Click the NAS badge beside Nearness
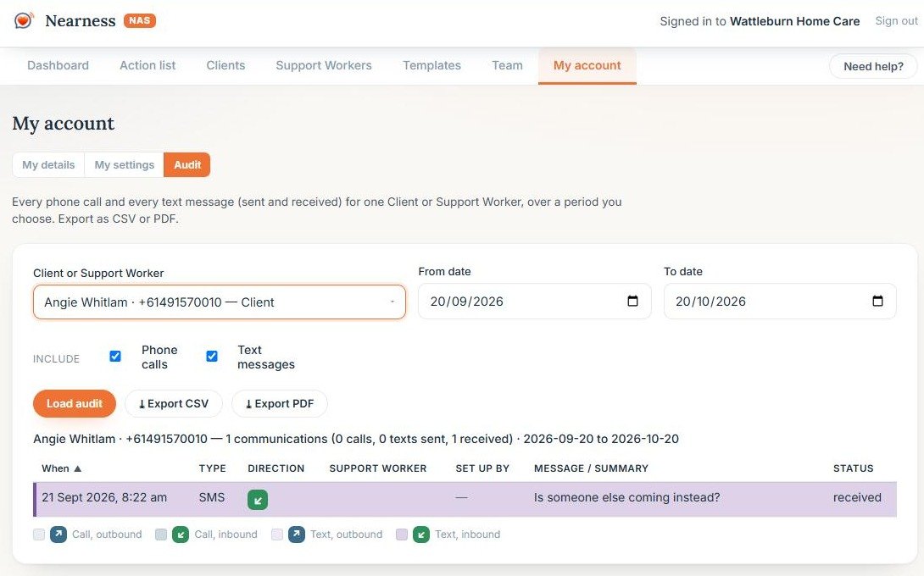Viewport: 924px width, 576px height. pyautogui.click(x=140, y=20)
